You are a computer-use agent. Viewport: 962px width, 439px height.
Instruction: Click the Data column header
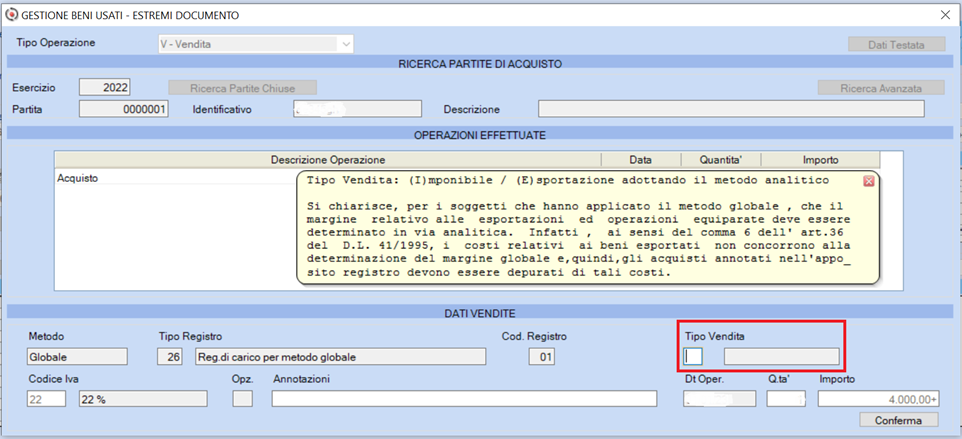pyautogui.click(x=641, y=159)
